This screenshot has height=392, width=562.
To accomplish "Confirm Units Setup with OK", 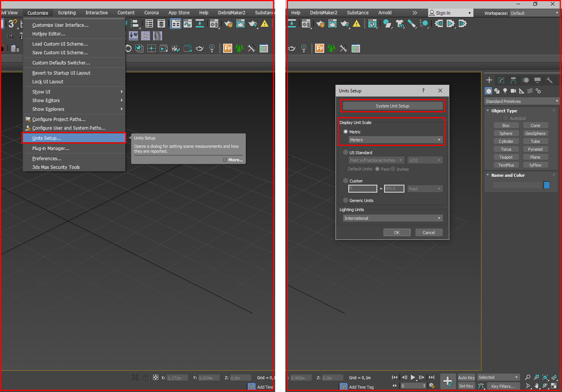I will point(397,233).
